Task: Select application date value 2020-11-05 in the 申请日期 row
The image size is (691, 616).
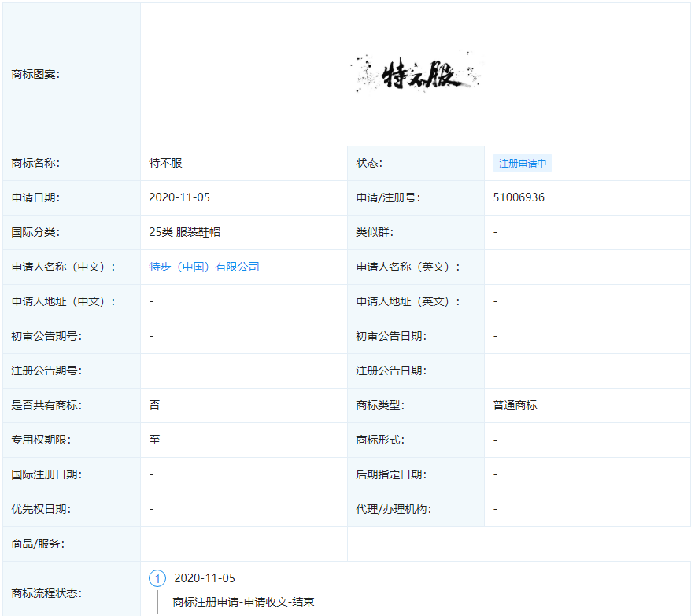Action: tap(179, 197)
